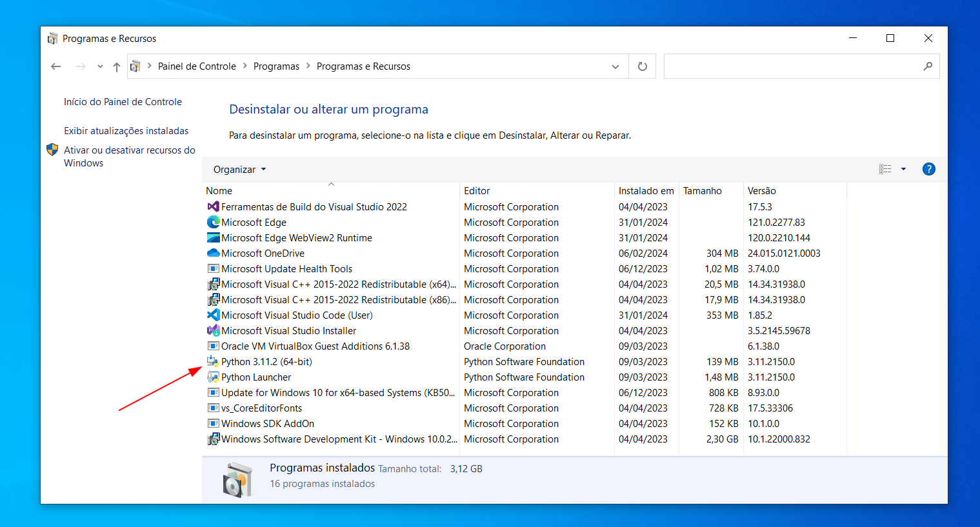The height and width of the screenshot is (527, 980).
Task: Select the Visual Studio Code icon
Action: point(214,315)
